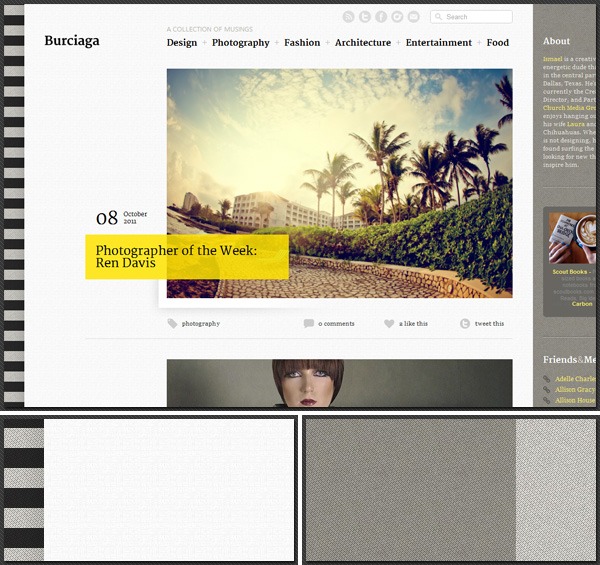Click the 'tweet this' link
This screenshot has height=565, width=600.
[489, 324]
